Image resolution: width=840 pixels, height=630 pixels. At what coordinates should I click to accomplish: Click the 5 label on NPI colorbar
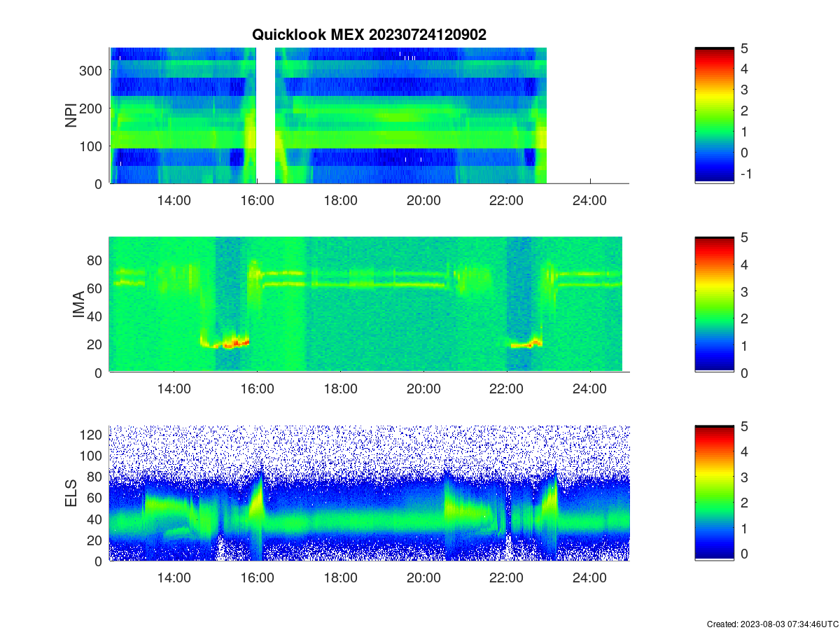tap(745, 48)
